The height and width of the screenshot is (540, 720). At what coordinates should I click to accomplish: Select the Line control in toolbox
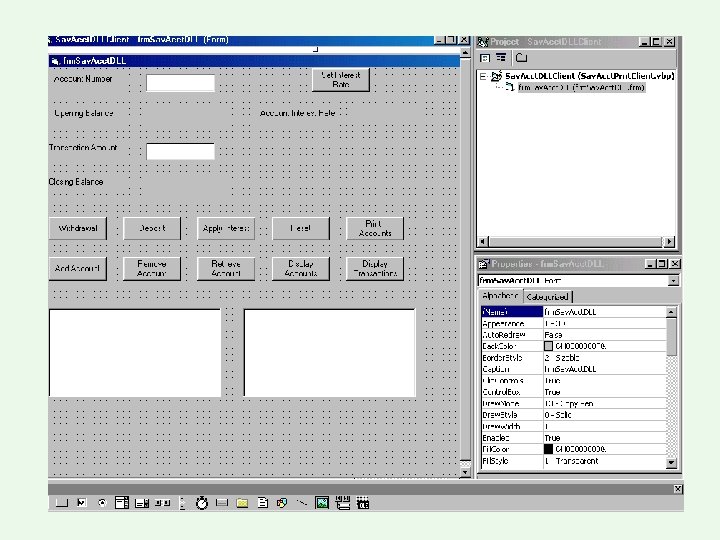tap(302, 503)
